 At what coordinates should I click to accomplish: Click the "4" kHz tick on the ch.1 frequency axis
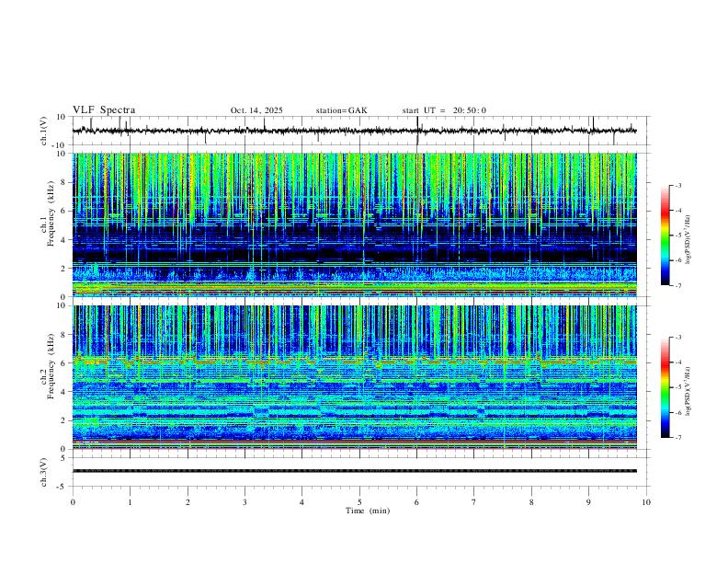coord(63,240)
